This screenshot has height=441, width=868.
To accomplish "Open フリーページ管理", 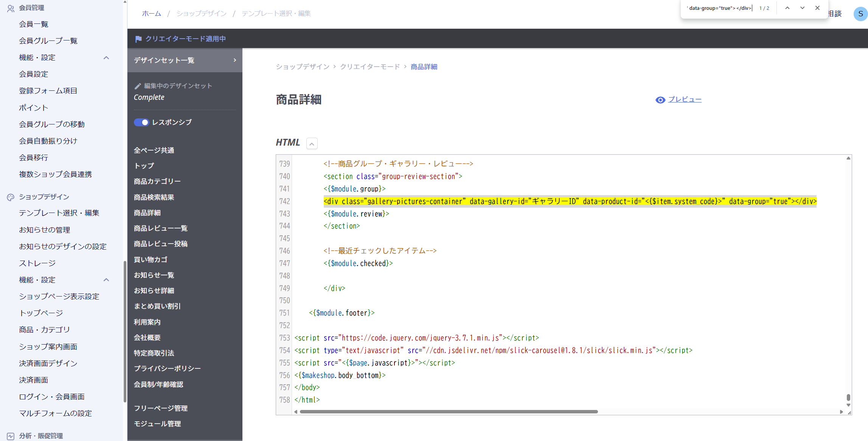I will coord(161,408).
